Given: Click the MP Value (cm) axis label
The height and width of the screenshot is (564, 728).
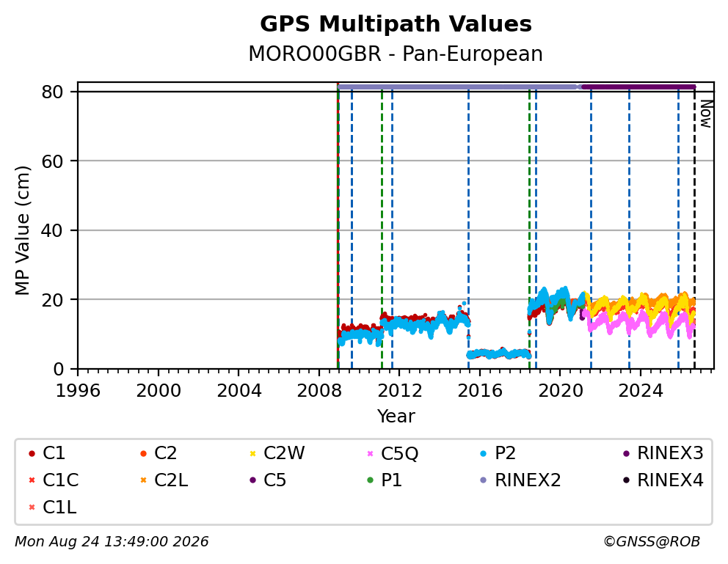Looking at the screenshot, I should tap(22, 230).
